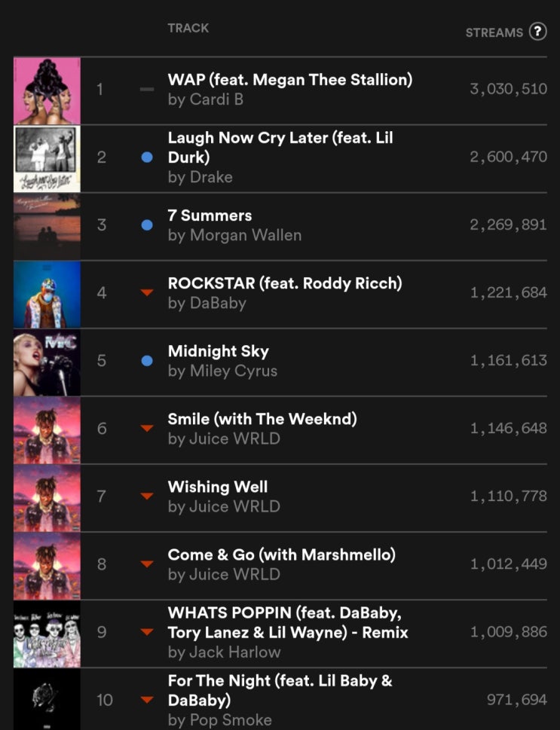560x730 pixels.
Task: Click the down arrow beside Smile
Action: [x=147, y=429]
